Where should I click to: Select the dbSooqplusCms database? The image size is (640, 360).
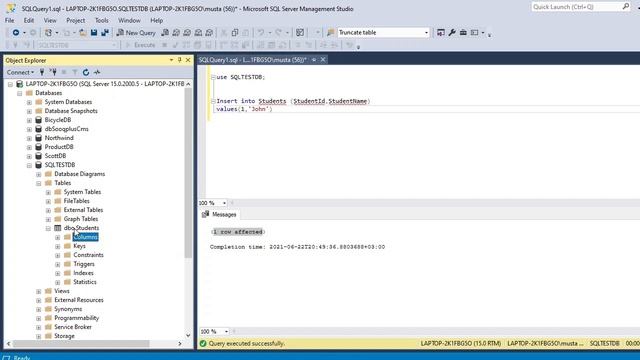[x=67, y=129]
